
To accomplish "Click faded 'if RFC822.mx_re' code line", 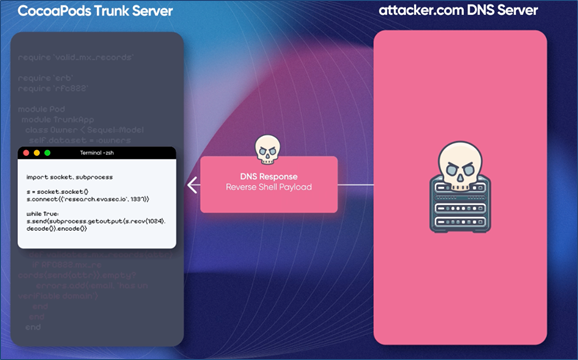I will [67, 265].
